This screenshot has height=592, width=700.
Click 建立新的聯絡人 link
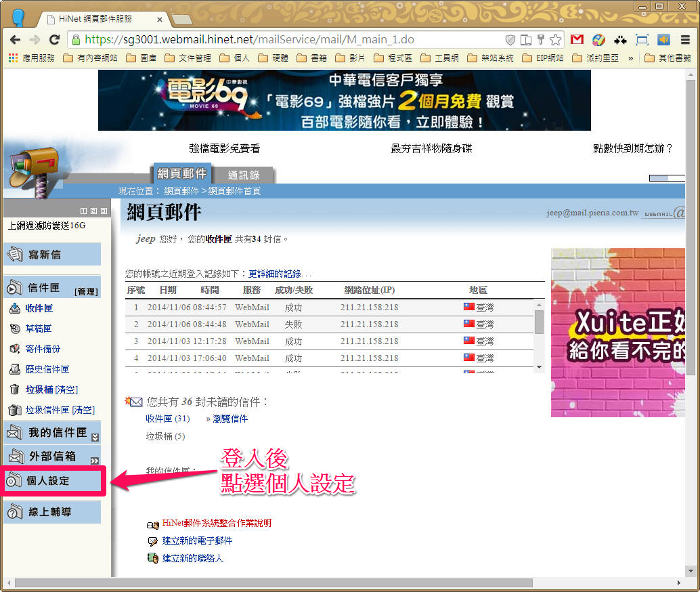coord(192,558)
